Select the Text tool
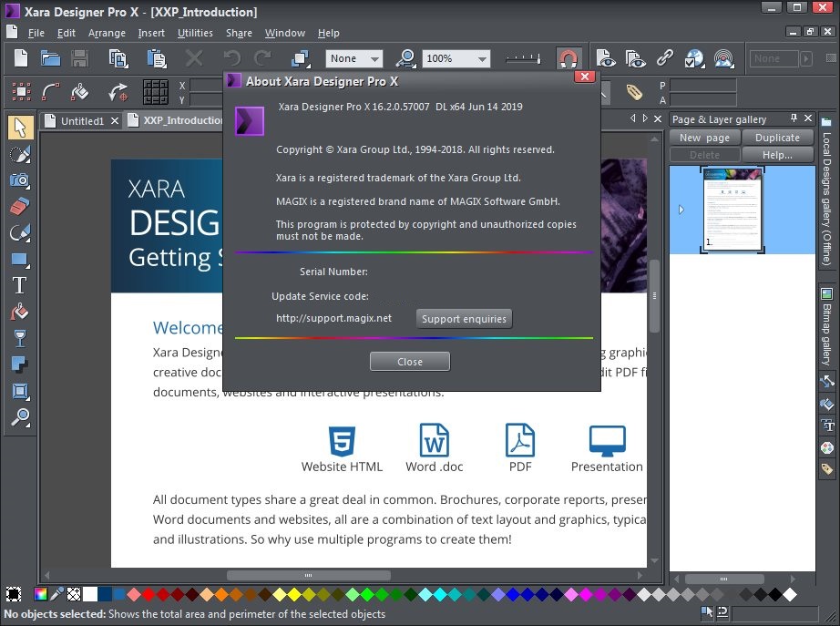Viewport: 840px width, 626px height. point(20,285)
